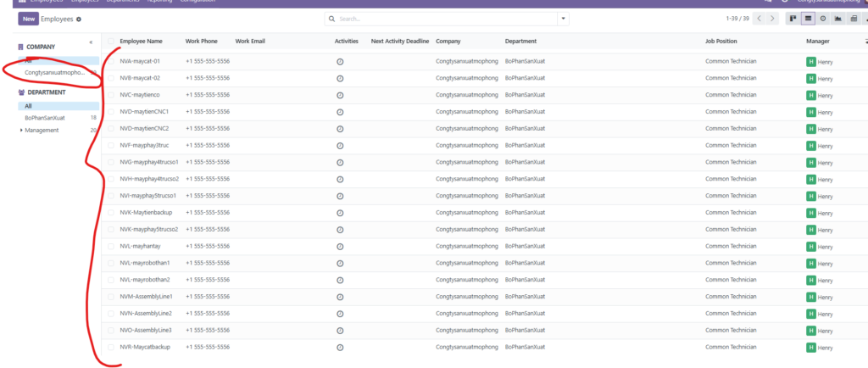Click activity clock for NVF-mayphay3truc
The image size is (868, 368).
[340, 146]
